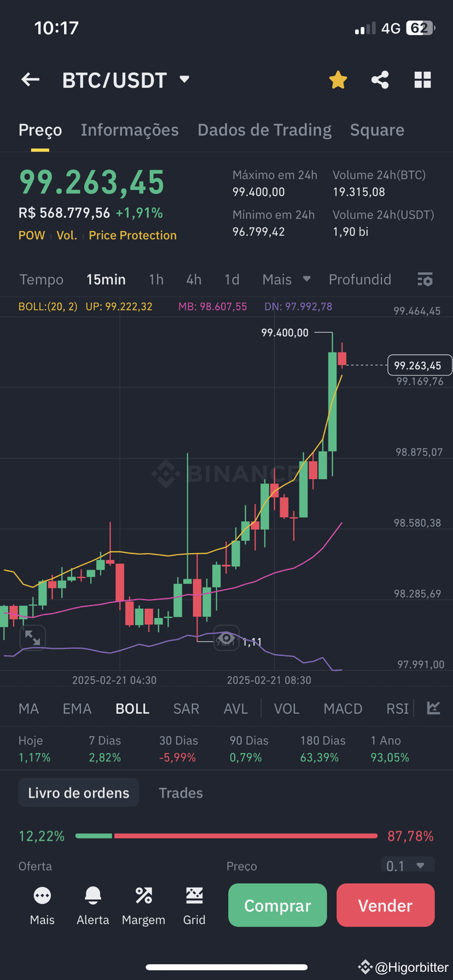Screen dimensions: 453x980
Task: Open chart settings icon beside Profundid
Action: tap(425, 279)
